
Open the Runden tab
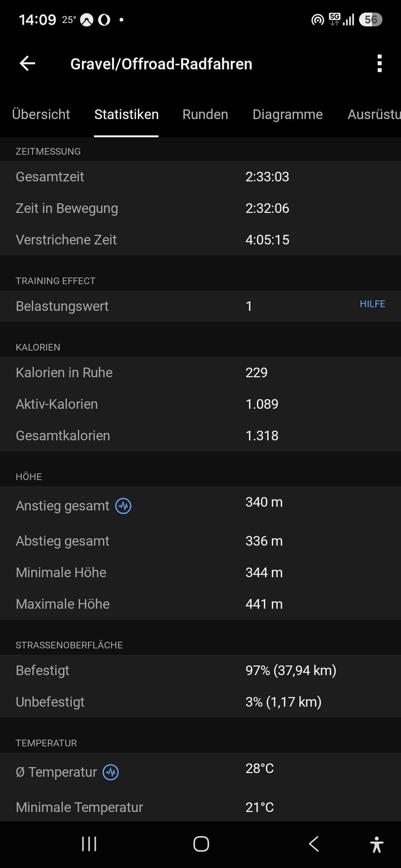point(205,114)
